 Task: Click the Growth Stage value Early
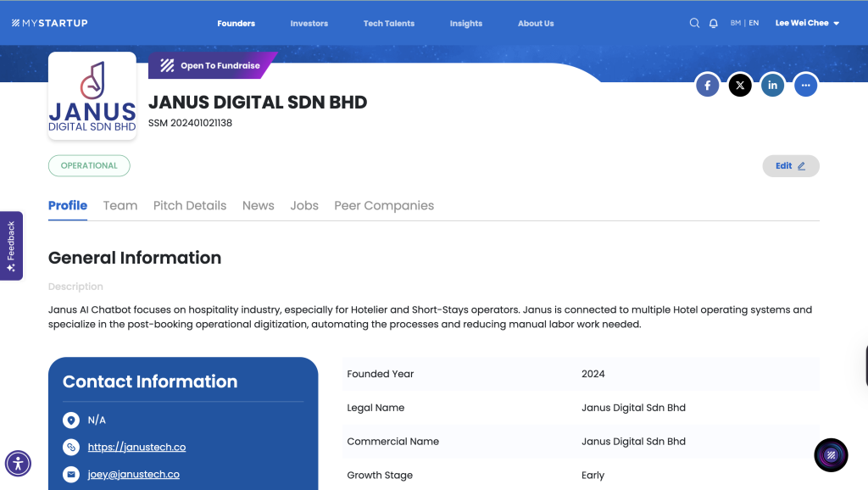593,475
